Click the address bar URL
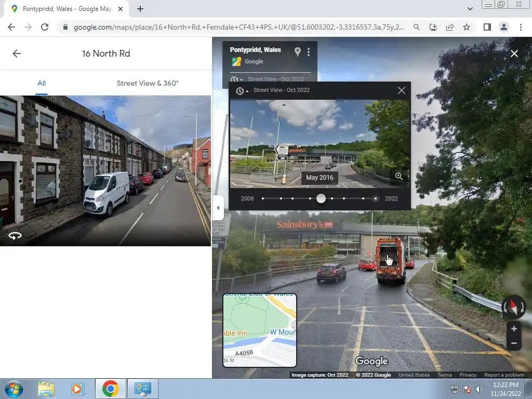This screenshot has height=399, width=532. (238, 27)
